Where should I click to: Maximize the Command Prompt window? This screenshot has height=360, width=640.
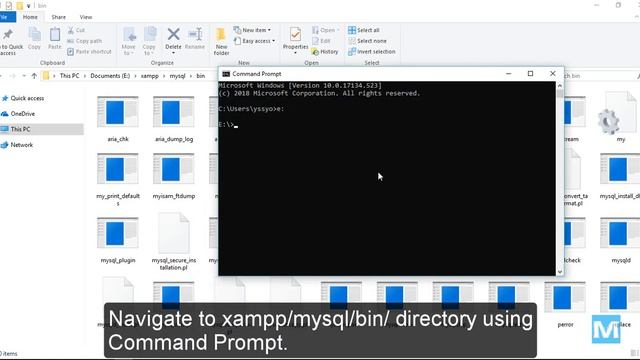pos(530,73)
